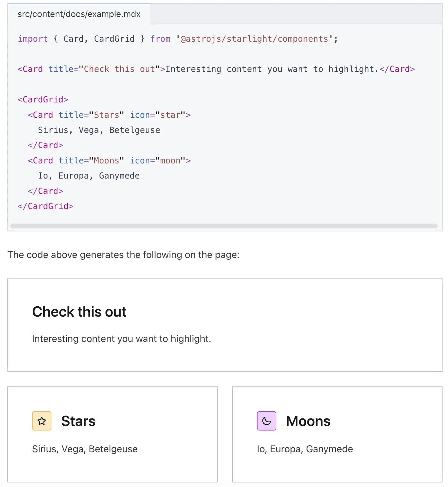Click the "import" keyword in the code
The width and height of the screenshot is (448, 487).
pyautogui.click(x=33, y=39)
